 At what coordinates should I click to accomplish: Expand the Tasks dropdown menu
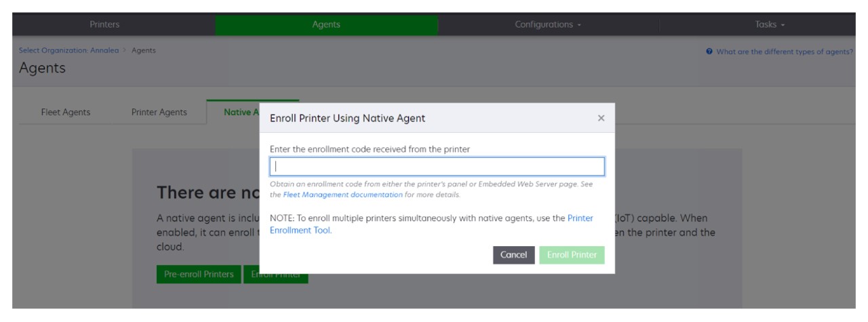[770, 25]
